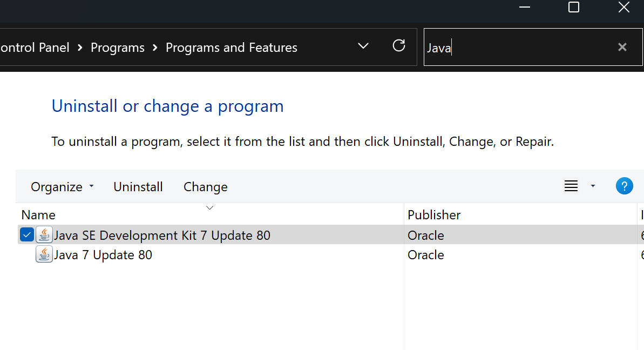
Task: Sort by the Publisher column header
Action: (x=520, y=214)
